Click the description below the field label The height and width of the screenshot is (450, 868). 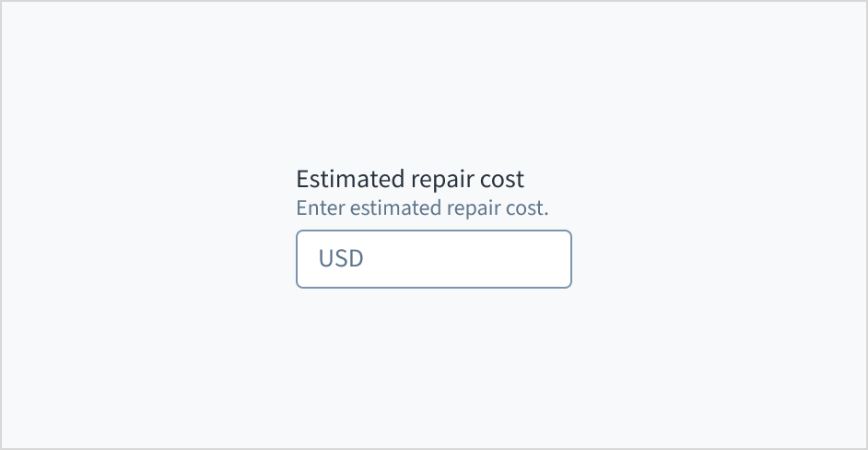422,207
